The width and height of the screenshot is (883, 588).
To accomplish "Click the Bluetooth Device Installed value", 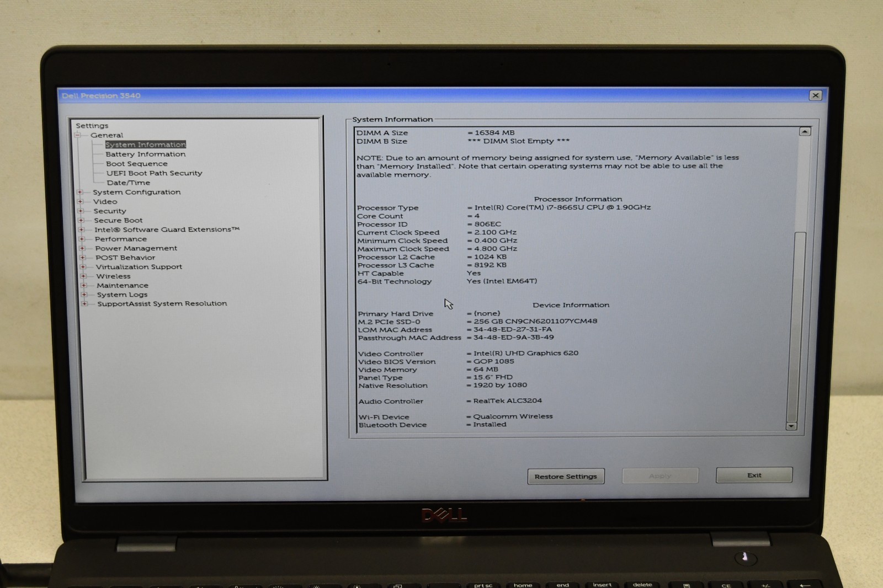I will coord(490,424).
